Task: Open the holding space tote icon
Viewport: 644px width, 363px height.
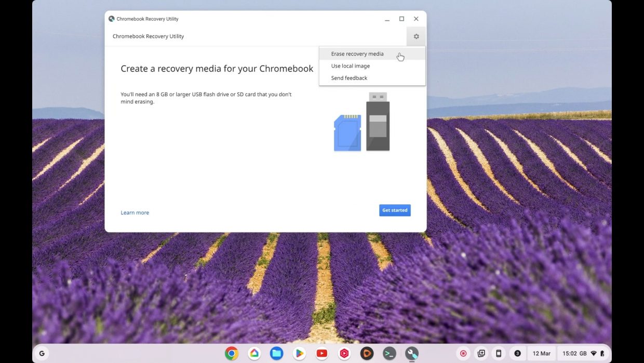Action: click(481, 354)
